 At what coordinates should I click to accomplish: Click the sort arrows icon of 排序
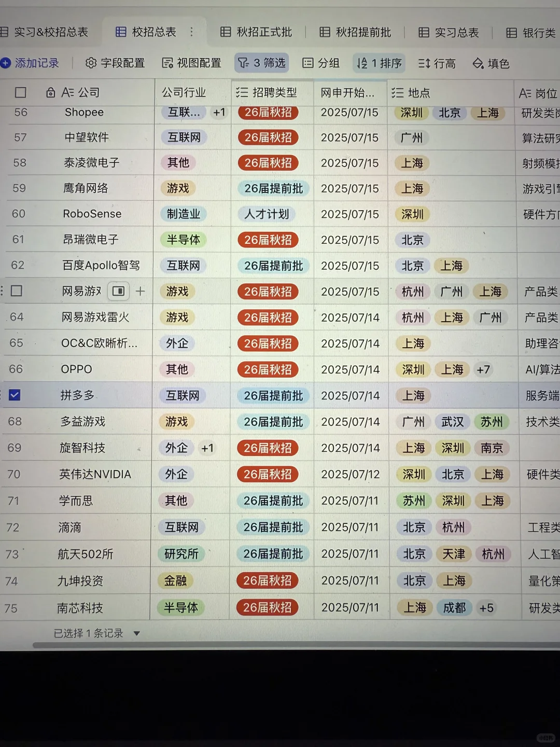click(362, 63)
